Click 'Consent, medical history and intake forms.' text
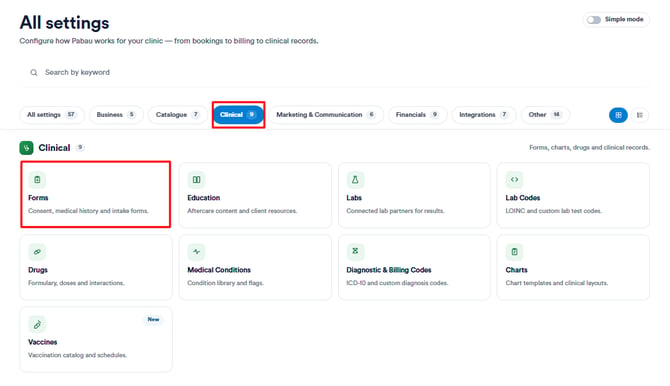This screenshot has width=670, height=386. (88, 211)
